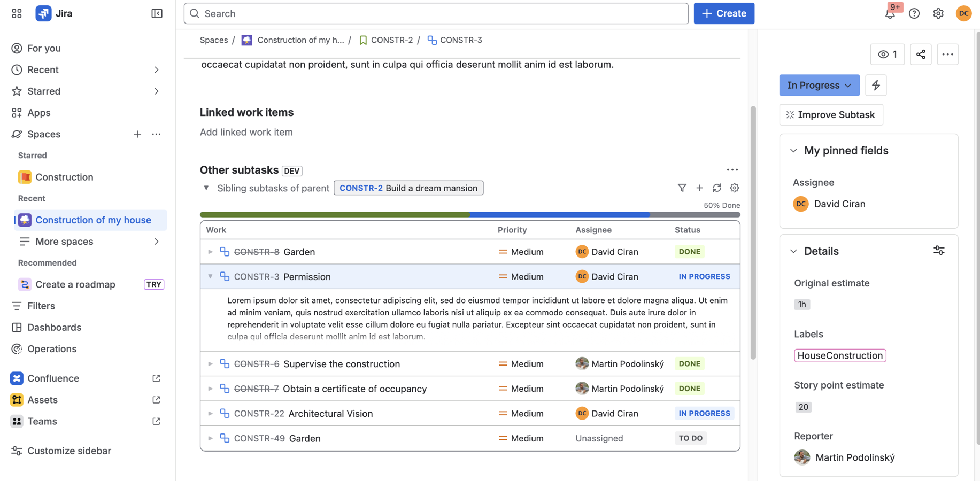The width and height of the screenshot is (980, 481).
Task: Open the work item more actions menu
Action: tap(947, 54)
